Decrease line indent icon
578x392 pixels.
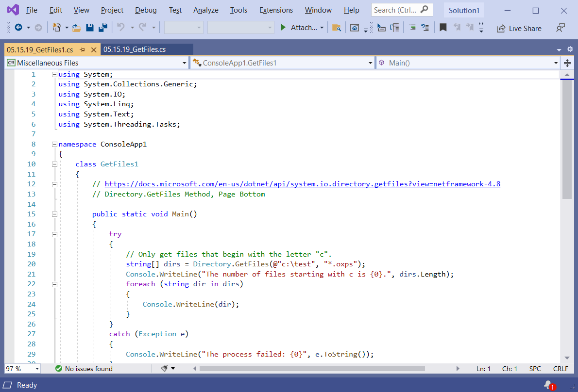[x=412, y=27]
